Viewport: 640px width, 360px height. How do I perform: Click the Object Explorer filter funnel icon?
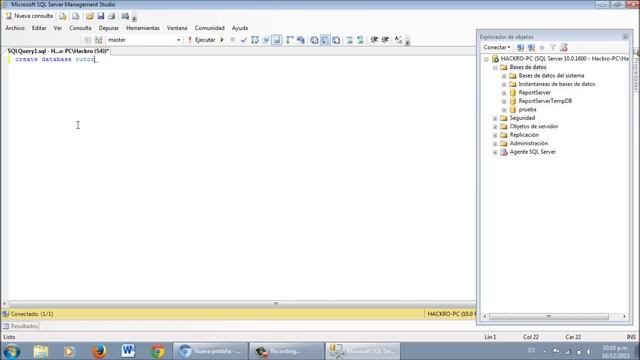(x=553, y=48)
